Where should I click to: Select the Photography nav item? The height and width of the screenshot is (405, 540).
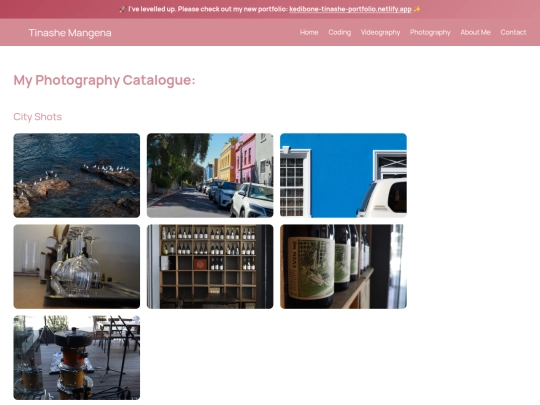click(x=430, y=32)
